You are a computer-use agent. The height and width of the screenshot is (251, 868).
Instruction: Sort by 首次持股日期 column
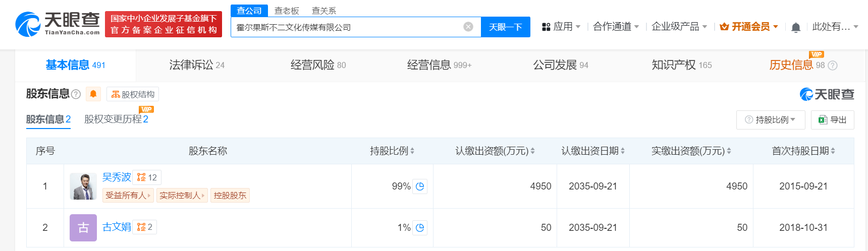tap(833, 151)
